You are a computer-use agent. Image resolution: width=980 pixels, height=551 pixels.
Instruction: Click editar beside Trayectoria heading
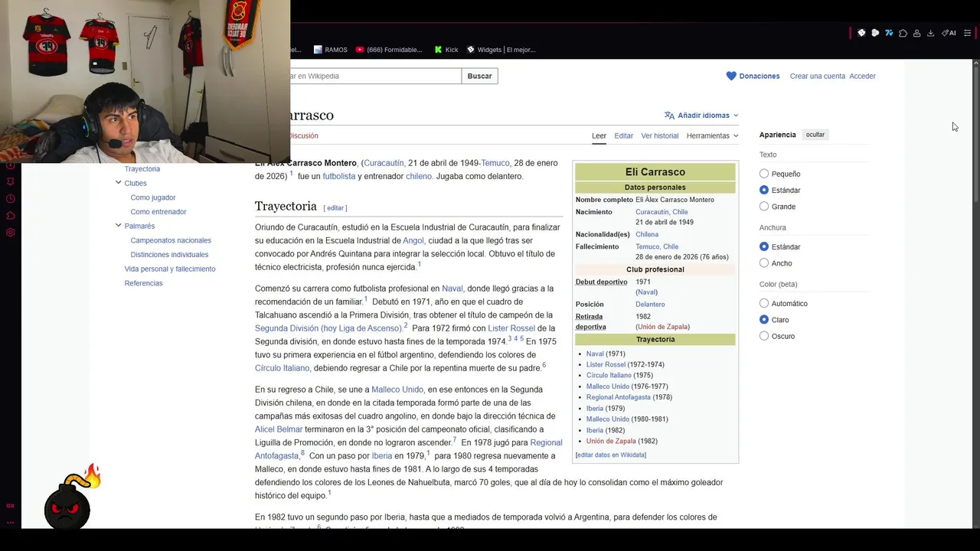[335, 208]
